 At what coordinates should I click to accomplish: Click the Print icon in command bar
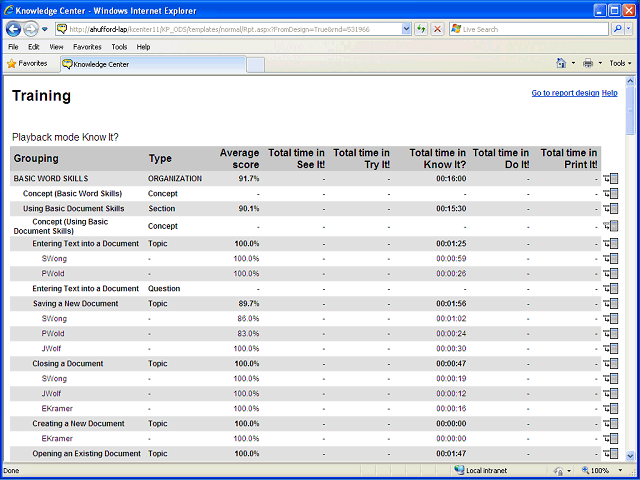coord(588,63)
